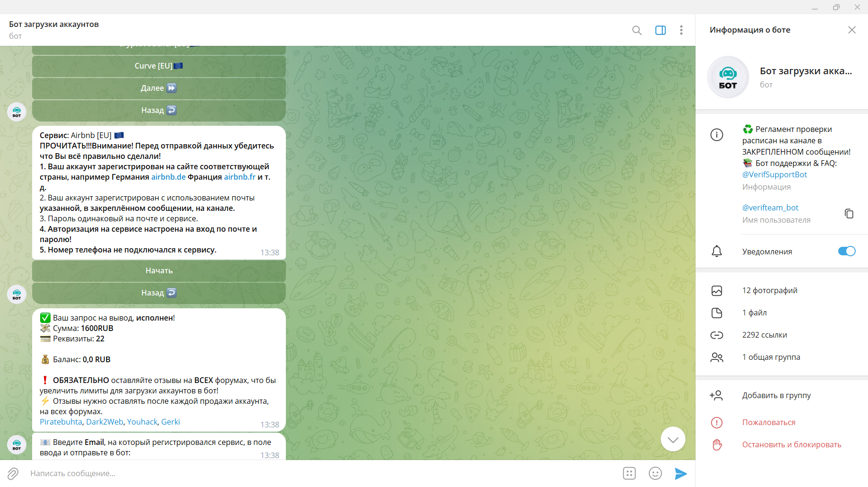Open the @VerifSupportBot link
Image resolution: width=868 pixels, height=487 pixels.
click(x=774, y=174)
